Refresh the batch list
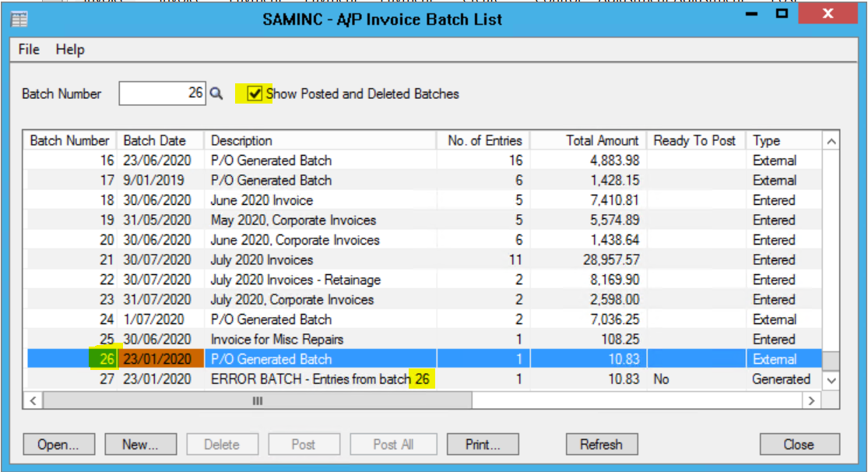The width and height of the screenshot is (868, 472). click(x=601, y=444)
